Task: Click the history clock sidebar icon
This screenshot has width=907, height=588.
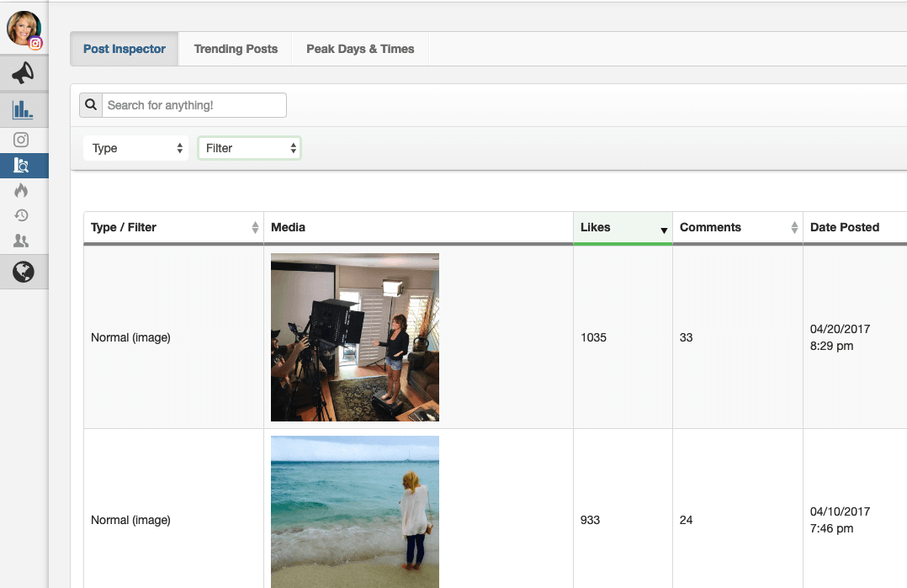Action: 20,215
